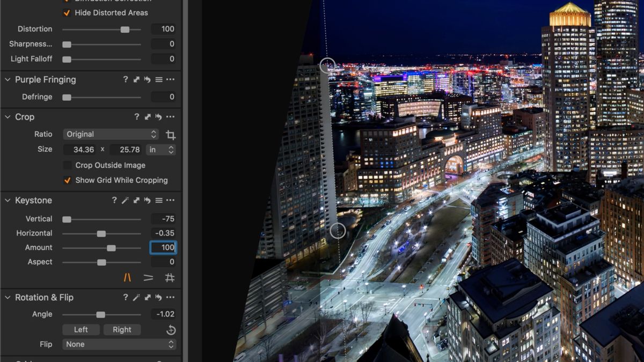
Task: Open the crop Ratio dropdown
Action: pos(111,134)
